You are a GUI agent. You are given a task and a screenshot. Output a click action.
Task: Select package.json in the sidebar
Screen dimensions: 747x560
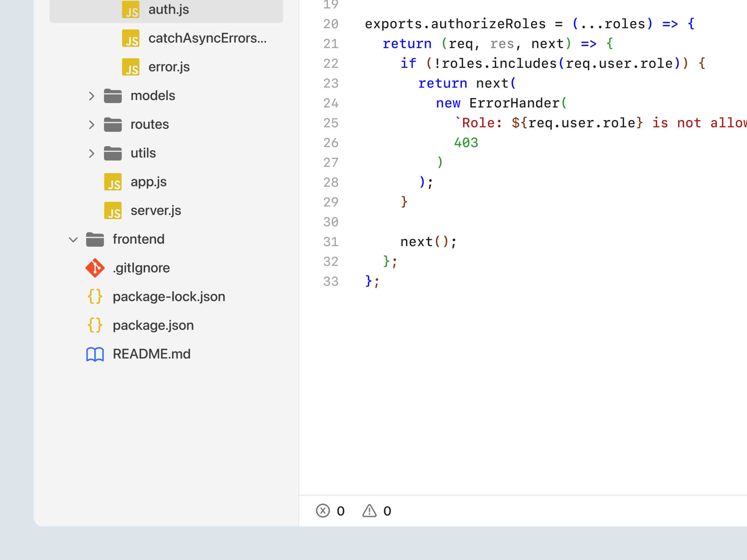153,325
